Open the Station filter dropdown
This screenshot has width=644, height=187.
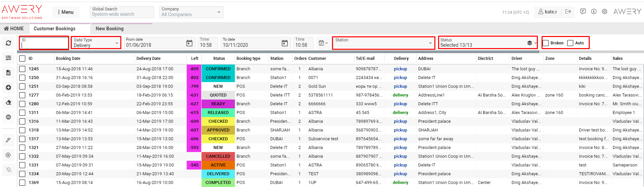coord(383,43)
